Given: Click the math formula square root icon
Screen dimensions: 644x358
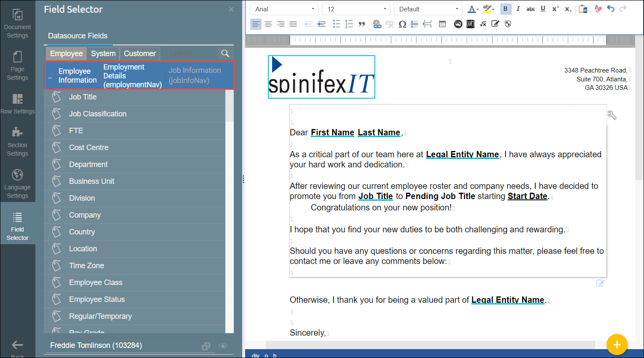Looking at the screenshot, I should pyautogui.click(x=483, y=24).
